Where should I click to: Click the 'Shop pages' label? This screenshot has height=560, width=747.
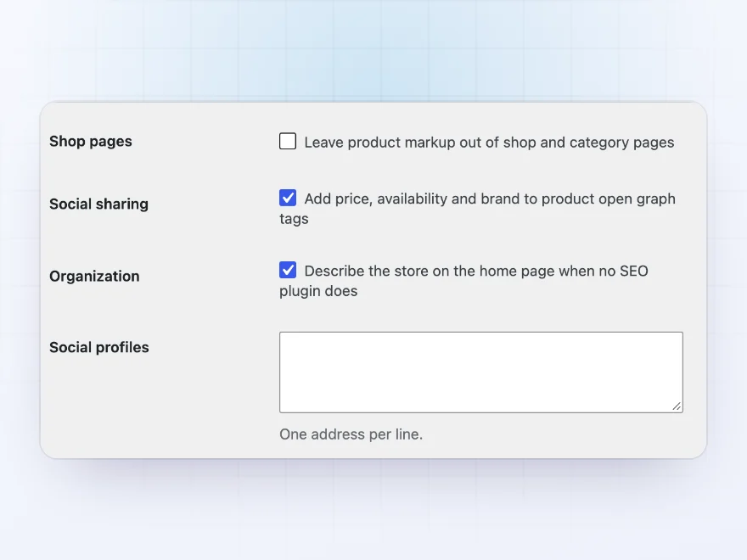coord(91,142)
